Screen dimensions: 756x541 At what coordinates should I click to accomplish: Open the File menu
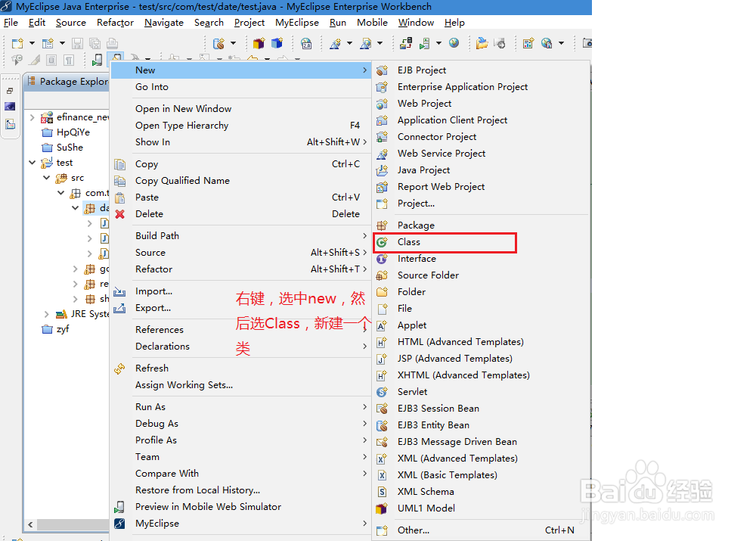pyautogui.click(x=11, y=23)
